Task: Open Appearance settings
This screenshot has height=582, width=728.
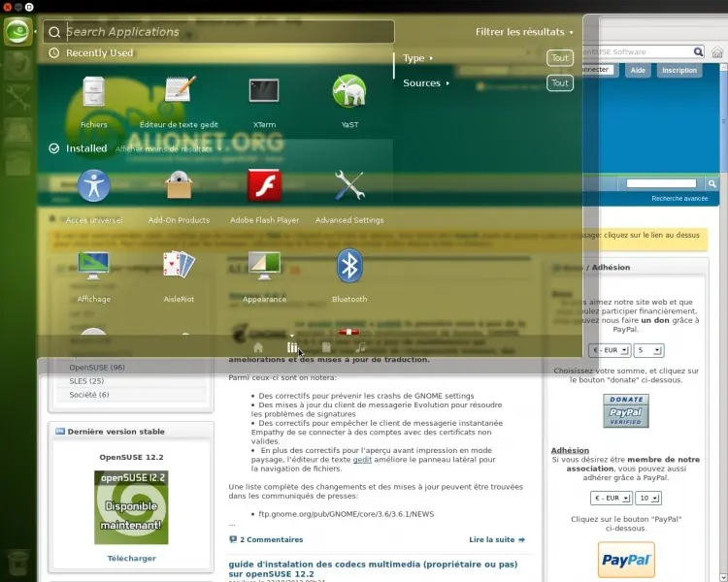Action: tap(264, 276)
